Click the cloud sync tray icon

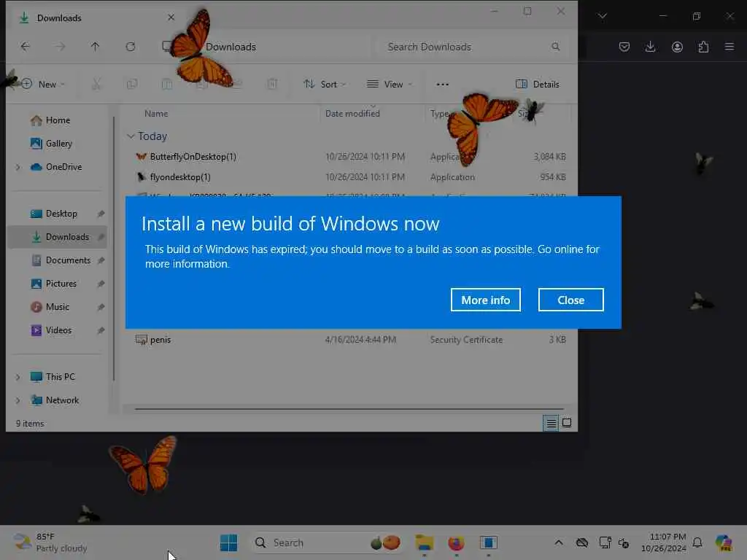pos(581,542)
